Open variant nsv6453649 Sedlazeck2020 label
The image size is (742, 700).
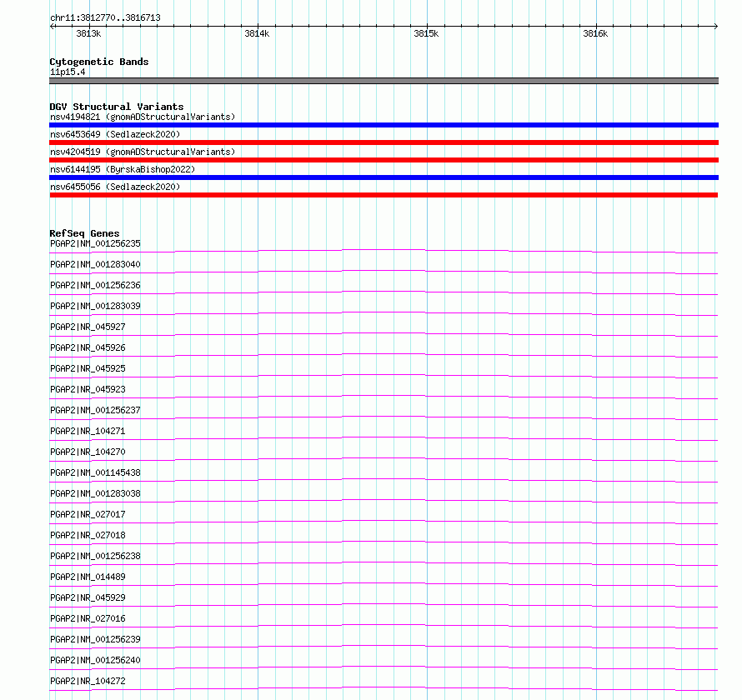115,134
